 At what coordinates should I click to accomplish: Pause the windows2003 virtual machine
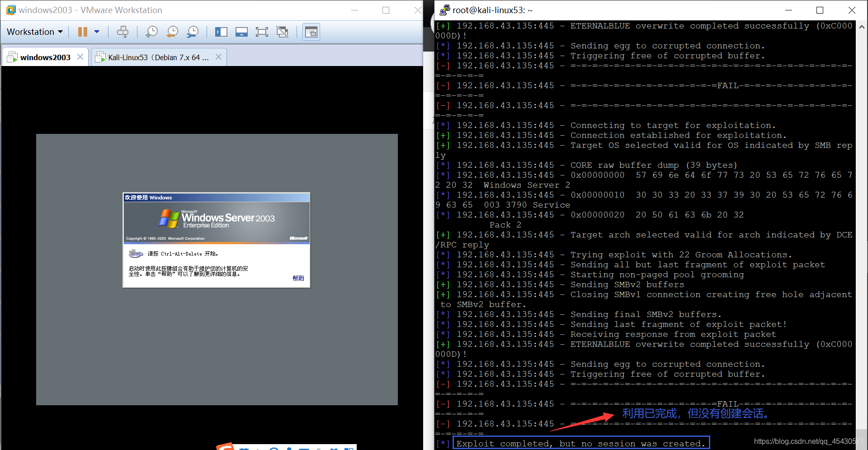coord(82,32)
